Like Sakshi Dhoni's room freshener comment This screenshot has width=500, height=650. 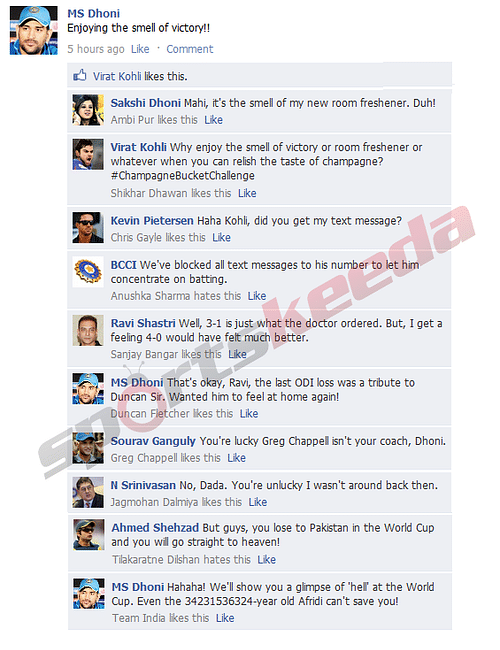(214, 120)
